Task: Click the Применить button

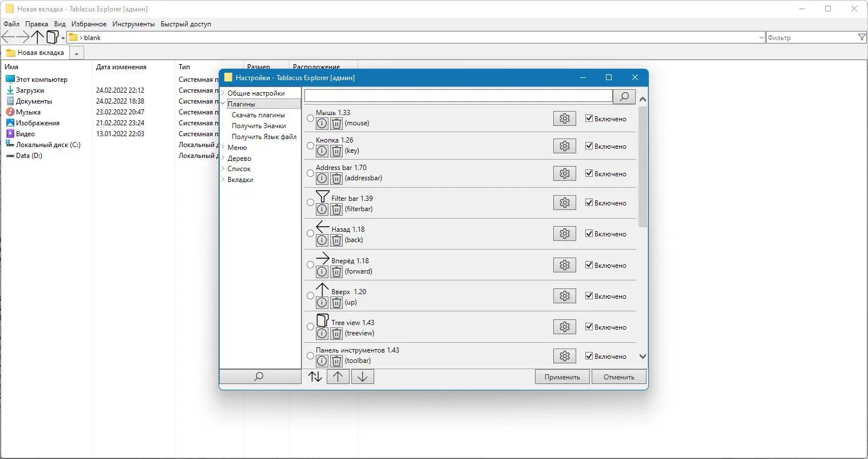Action: [x=562, y=377]
